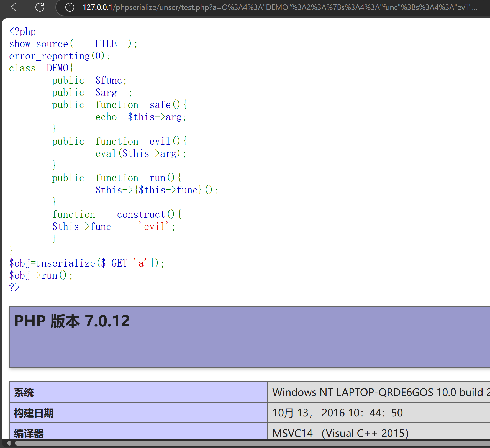This screenshot has height=448, width=490.
Task: Click the 'show_source( __FILE__);' code line
Action: click(73, 44)
